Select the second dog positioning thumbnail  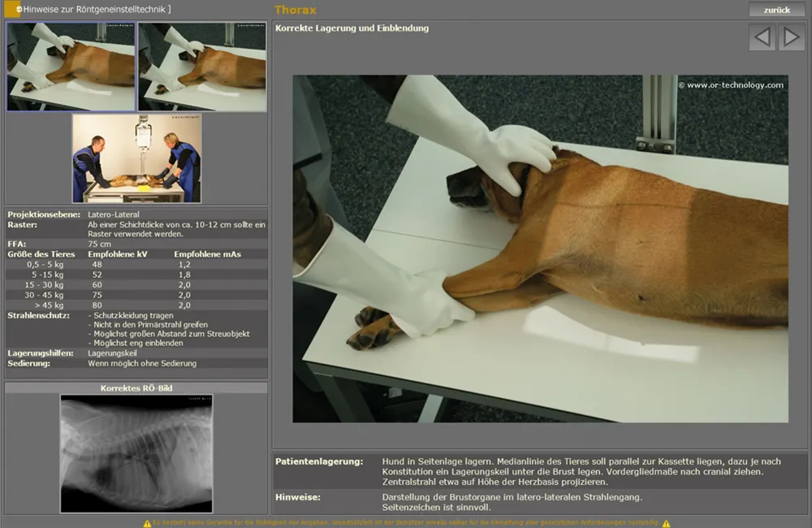[x=202, y=67]
